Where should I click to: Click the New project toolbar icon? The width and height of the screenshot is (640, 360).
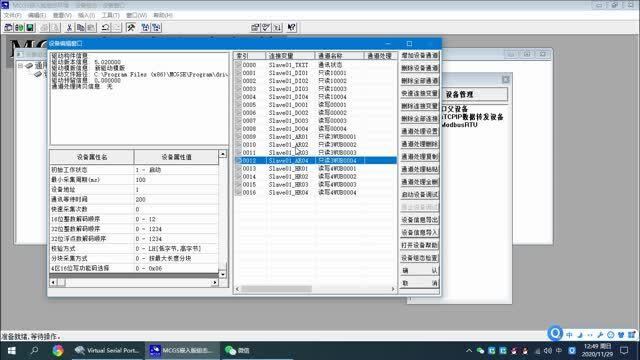pyautogui.click(x=8, y=27)
